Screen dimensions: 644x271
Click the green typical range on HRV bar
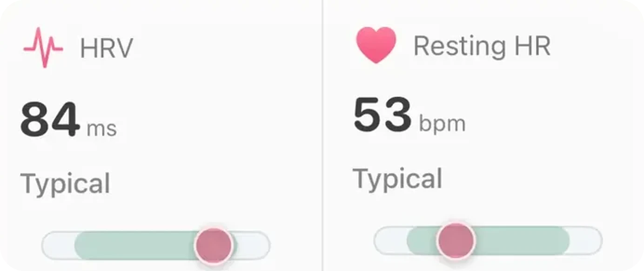(135, 245)
